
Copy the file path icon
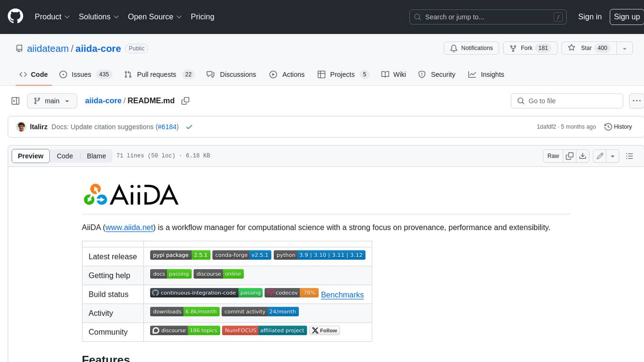(x=186, y=101)
